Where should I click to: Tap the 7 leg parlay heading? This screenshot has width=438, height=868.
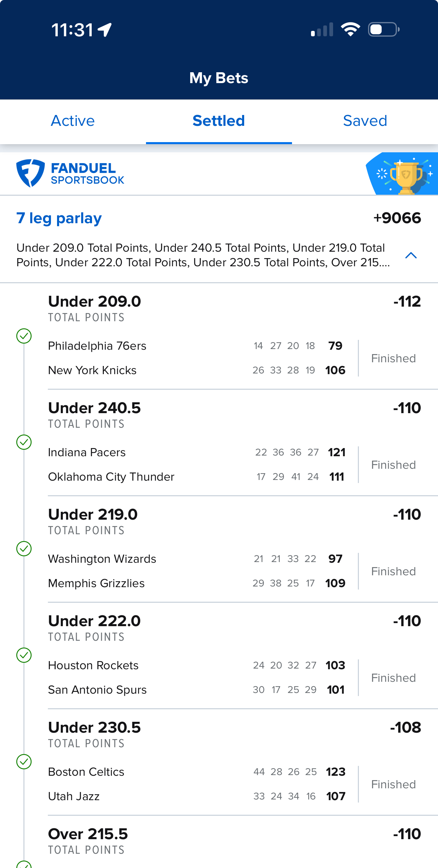coord(59,218)
